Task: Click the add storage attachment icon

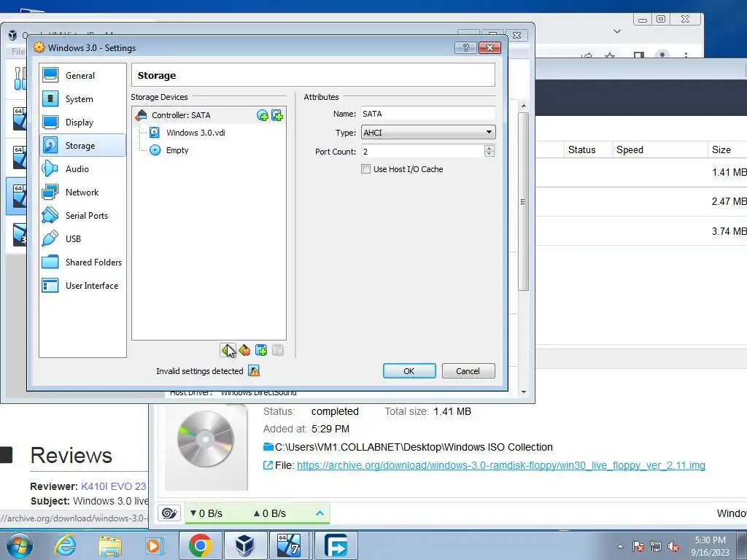Action: tap(261, 351)
